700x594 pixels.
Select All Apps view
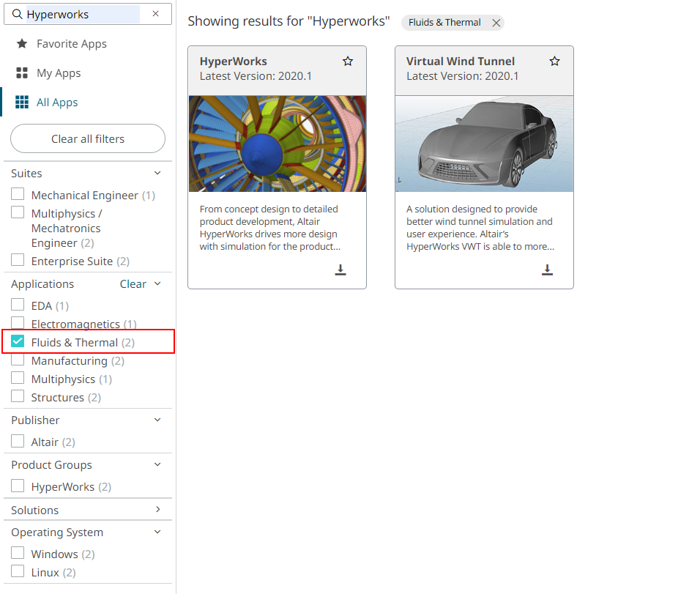click(x=57, y=103)
